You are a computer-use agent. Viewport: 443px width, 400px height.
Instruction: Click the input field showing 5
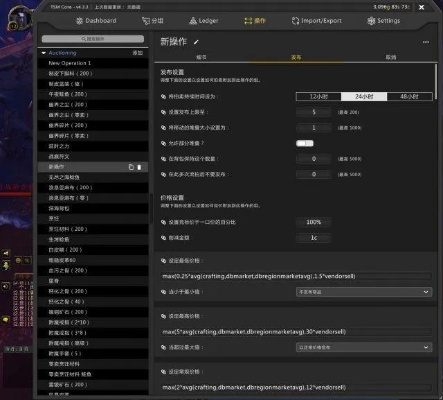coord(314,112)
